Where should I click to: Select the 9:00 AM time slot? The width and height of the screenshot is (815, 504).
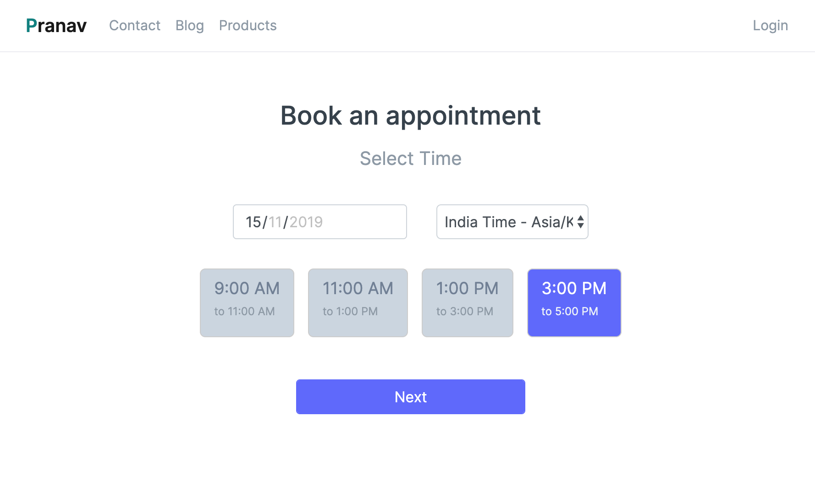pos(247,302)
